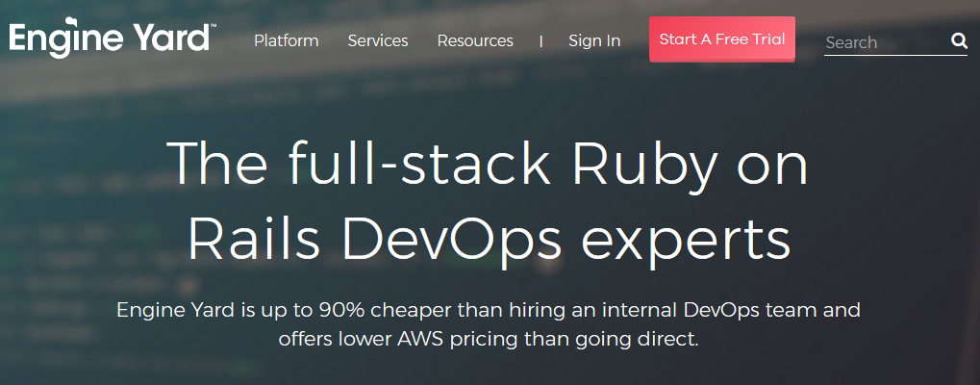
Task: Click the Engine Yard logo
Action: (x=113, y=40)
